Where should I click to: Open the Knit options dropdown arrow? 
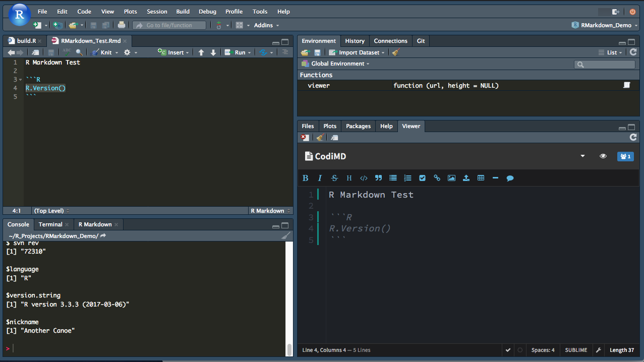point(116,53)
